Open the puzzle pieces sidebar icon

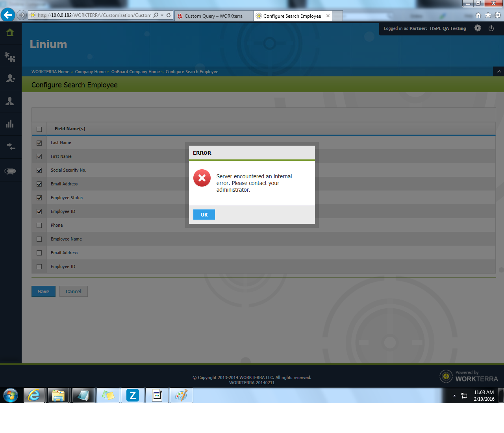pos(10,57)
